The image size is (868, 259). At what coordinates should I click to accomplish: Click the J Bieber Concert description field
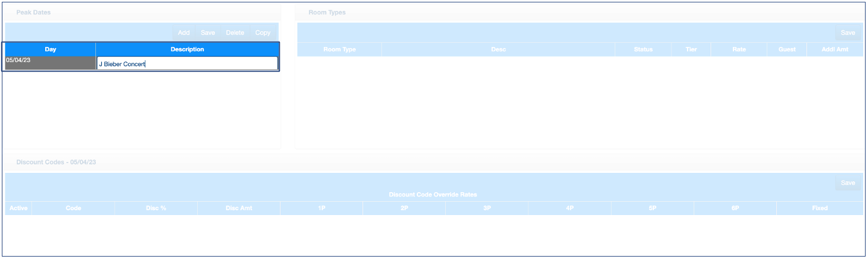coord(187,63)
